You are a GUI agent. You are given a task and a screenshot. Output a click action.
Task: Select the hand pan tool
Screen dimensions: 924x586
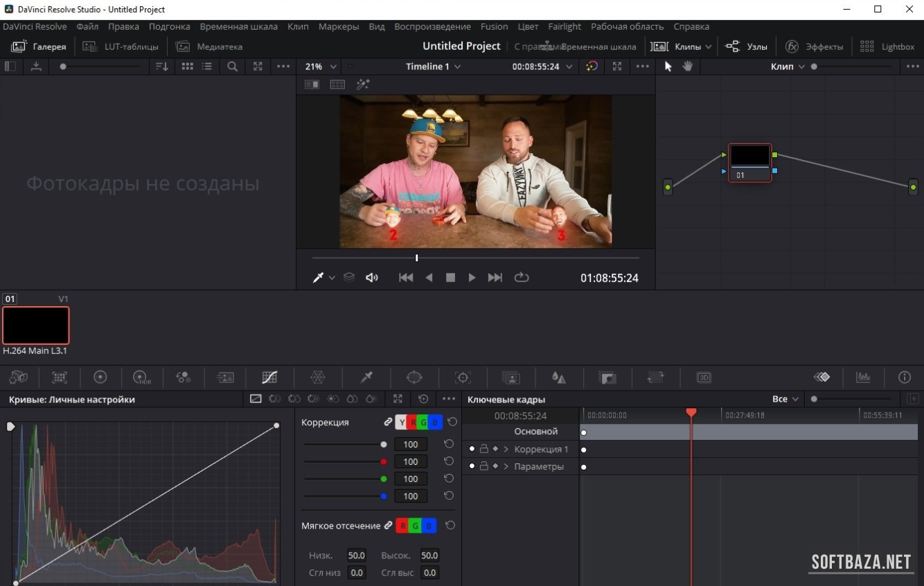point(688,66)
